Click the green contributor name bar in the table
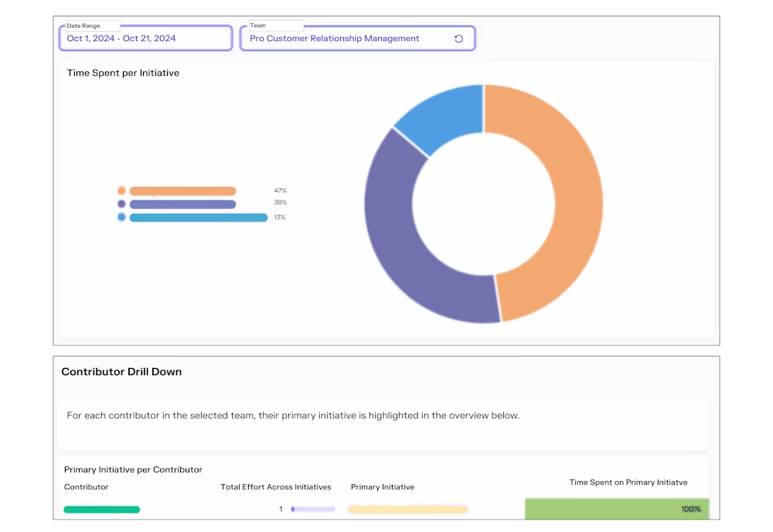Image resolution: width=773 pixels, height=532 pixels. [101, 509]
